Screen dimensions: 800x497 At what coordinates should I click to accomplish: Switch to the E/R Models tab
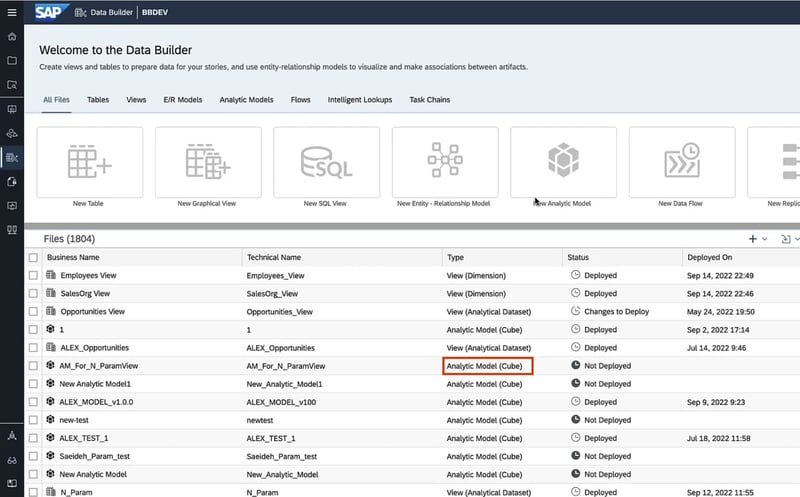pos(183,100)
